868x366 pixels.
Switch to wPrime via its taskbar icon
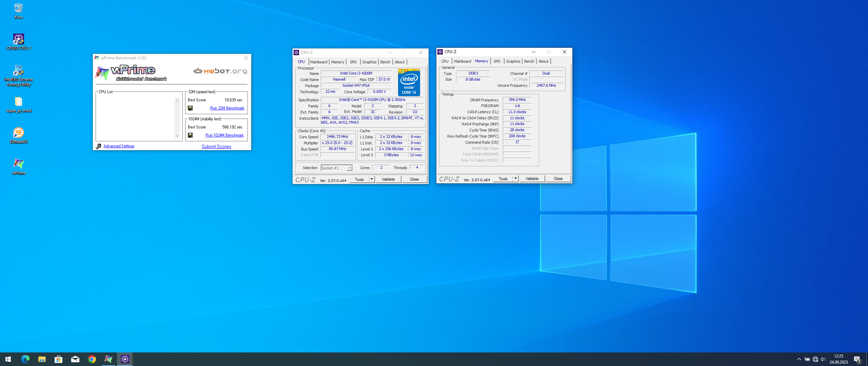108,359
